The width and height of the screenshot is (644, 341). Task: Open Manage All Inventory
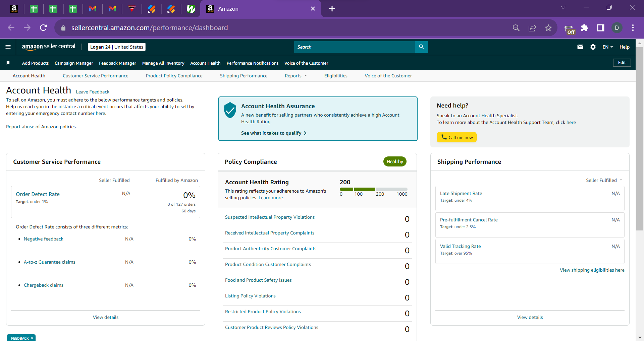tap(163, 63)
